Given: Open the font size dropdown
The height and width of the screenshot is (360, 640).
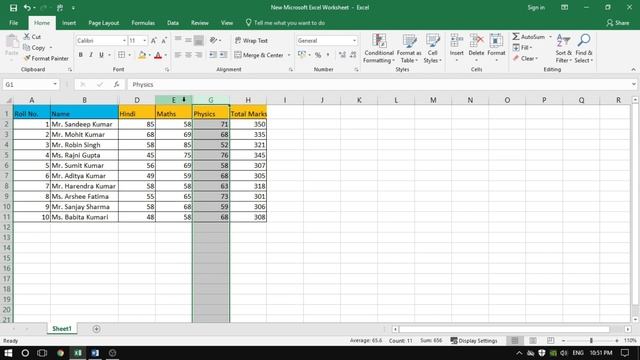Looking at the screenshot, I should [144, 40].
